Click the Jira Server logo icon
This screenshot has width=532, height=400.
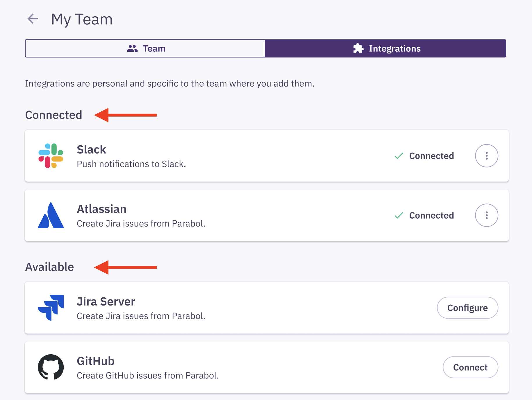[51, 308]
